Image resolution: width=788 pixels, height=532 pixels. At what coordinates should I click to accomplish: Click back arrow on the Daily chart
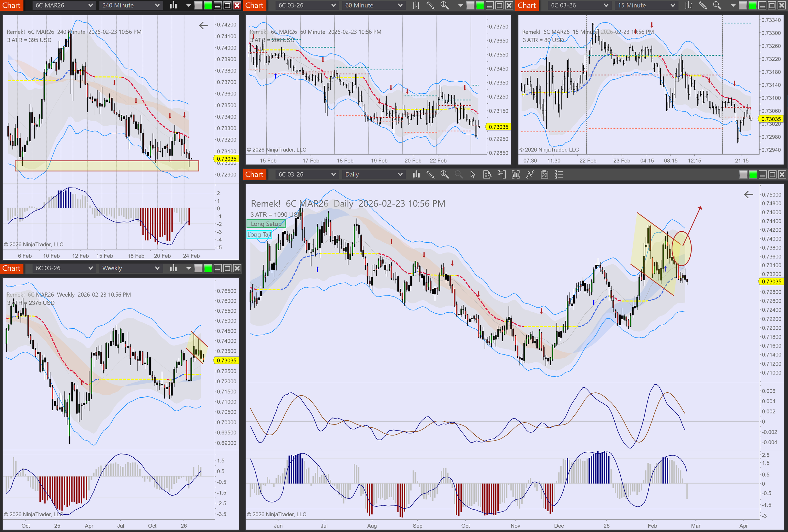[748, 195]
